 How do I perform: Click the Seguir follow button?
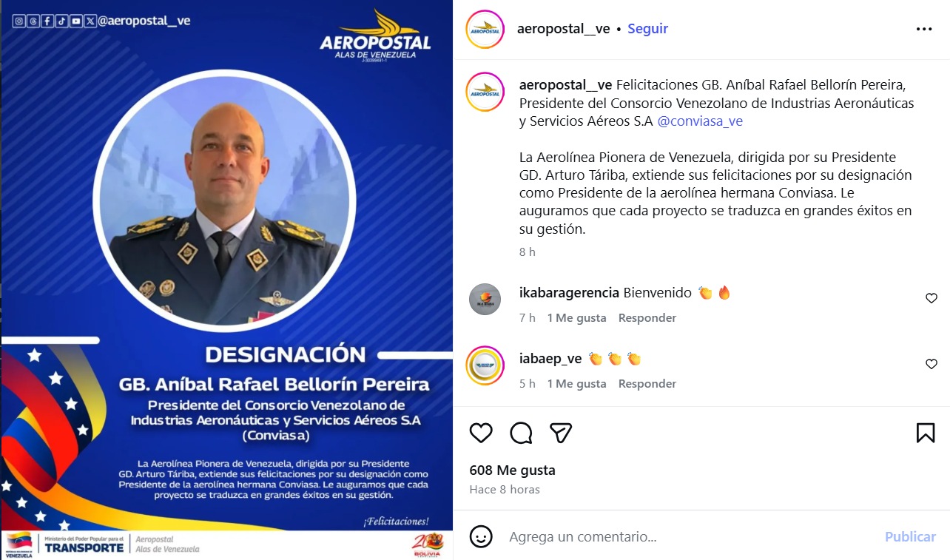point(647,29)
